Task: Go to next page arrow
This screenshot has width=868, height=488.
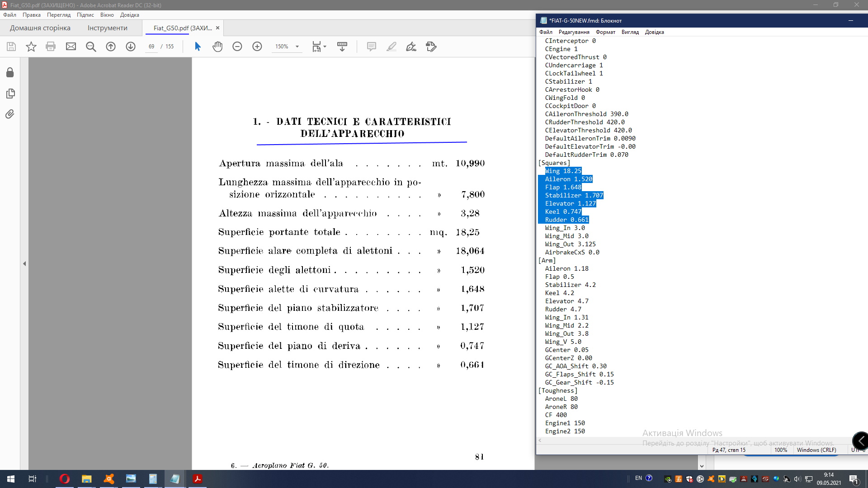Action: click(131, 47)
